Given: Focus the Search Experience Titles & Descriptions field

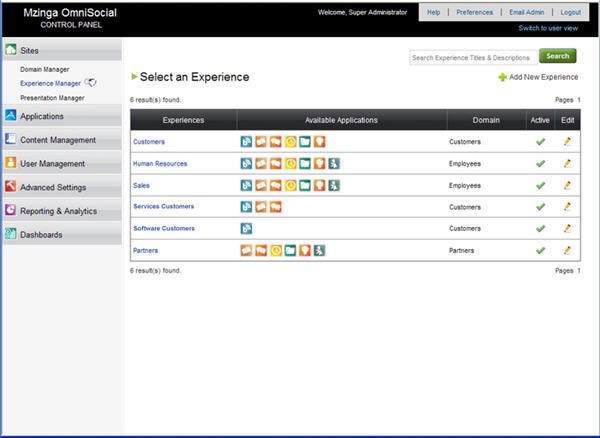Looking at the screenshot, I should 473,58.
